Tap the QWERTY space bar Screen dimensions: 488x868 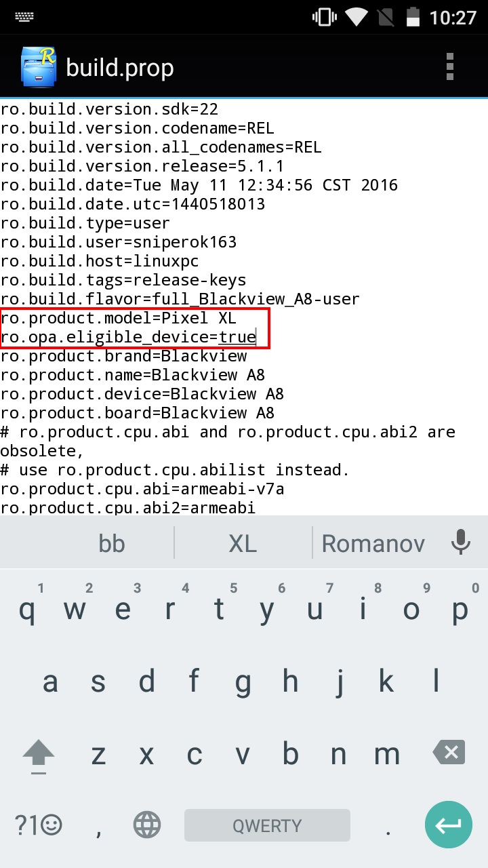tap(267, 825)
